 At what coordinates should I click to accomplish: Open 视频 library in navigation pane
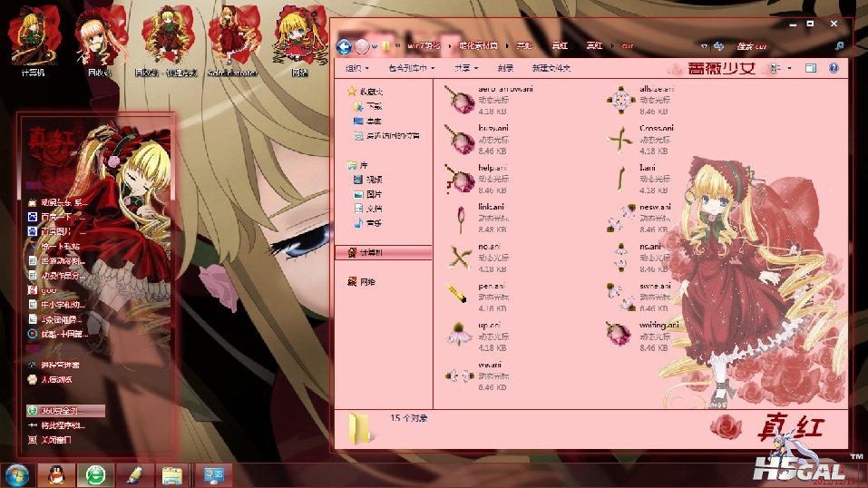pyautogui.click(x=367, y=180)
